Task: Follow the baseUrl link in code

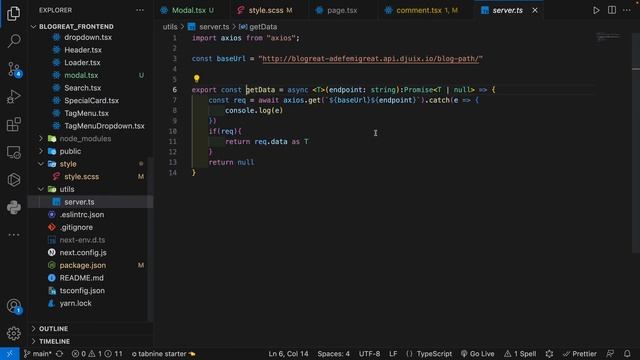Action: pos(370,59)
